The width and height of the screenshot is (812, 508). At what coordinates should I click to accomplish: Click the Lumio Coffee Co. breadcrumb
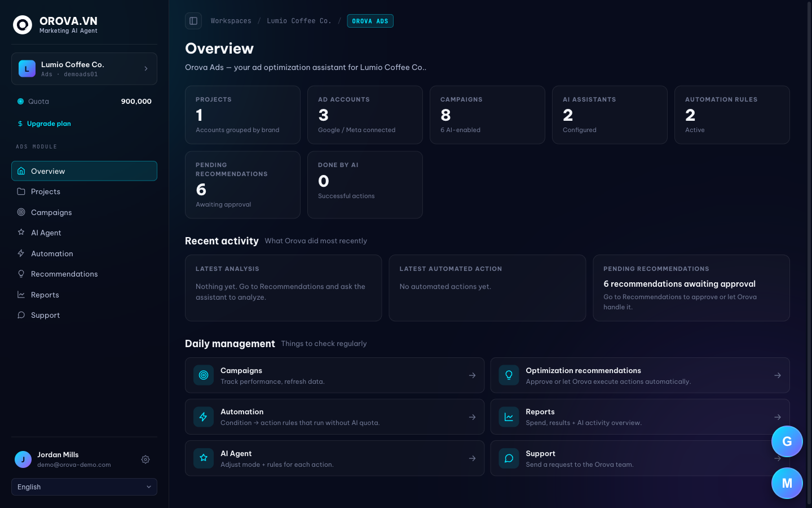299,21
